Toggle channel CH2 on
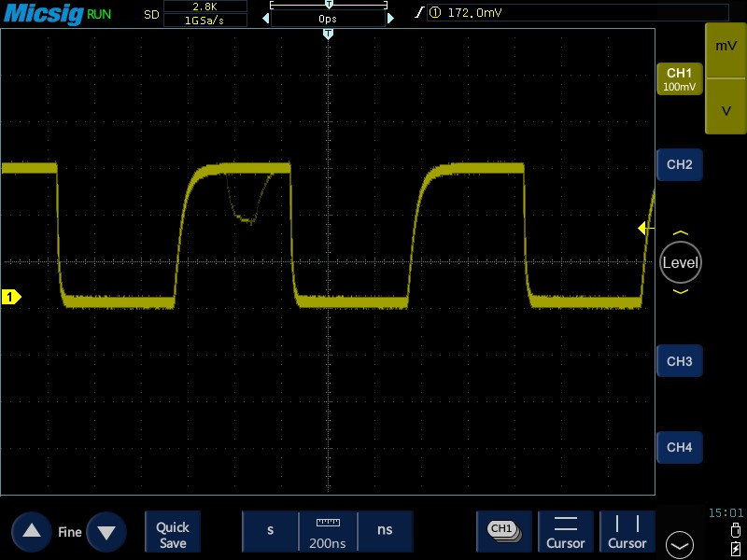The width and height of the screenshot is (747, 560). tap(679, 164)
